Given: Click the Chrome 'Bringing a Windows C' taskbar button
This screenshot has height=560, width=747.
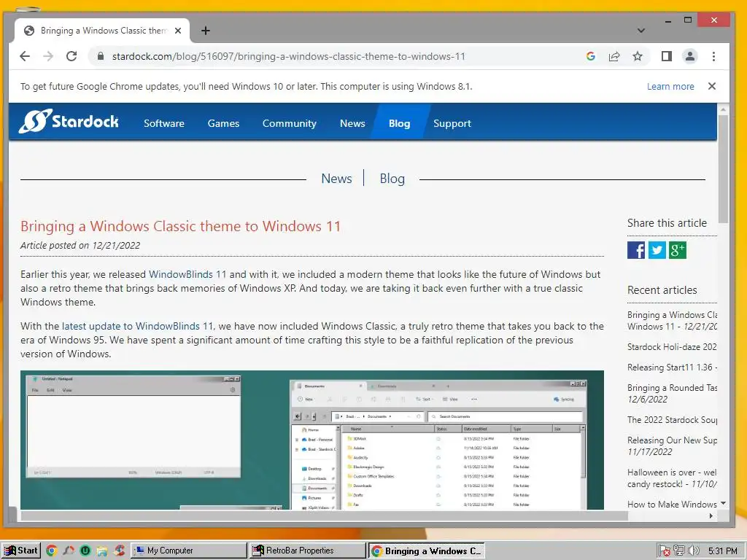Looking at the screenshot, I should coord(426,551).
